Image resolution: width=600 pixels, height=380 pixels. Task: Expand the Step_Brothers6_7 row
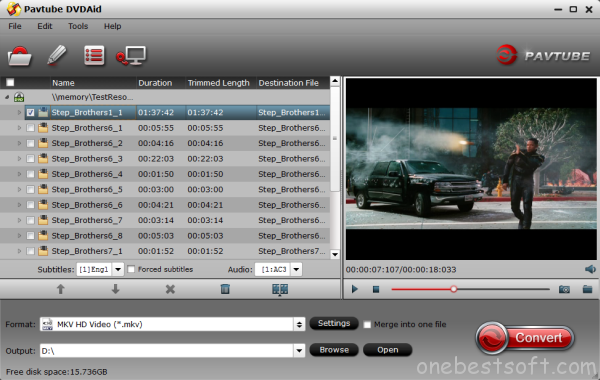click(19, 220)
